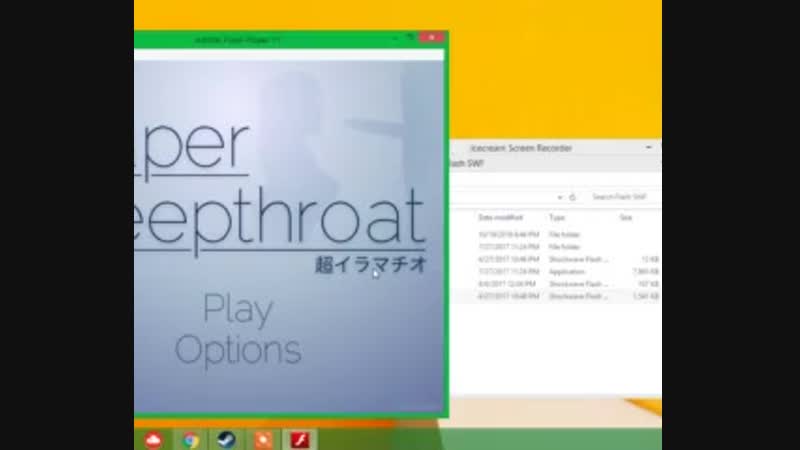Open the red cloud app in the taskbar
The height and width of the screenshot is (450, 800).
154,440
